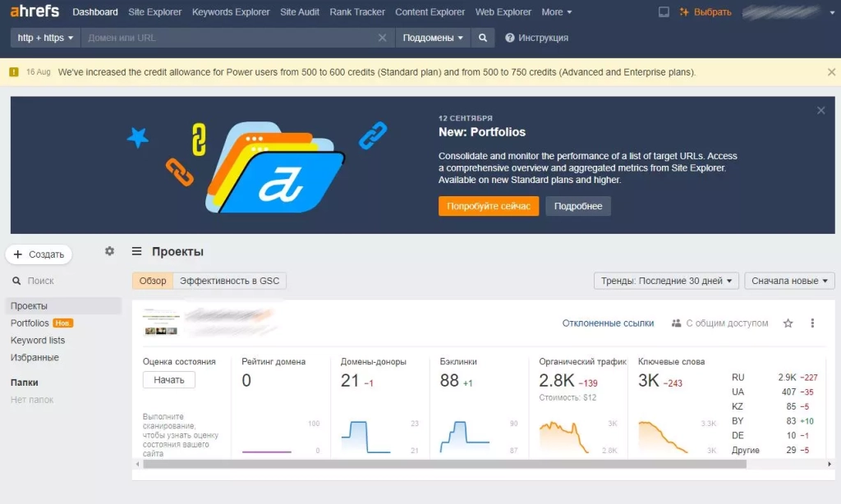Image resolution: width=841 pixels, height=504 pixels.
Task: Click the scroll left arrow of project card
Action: coord(138,465)
